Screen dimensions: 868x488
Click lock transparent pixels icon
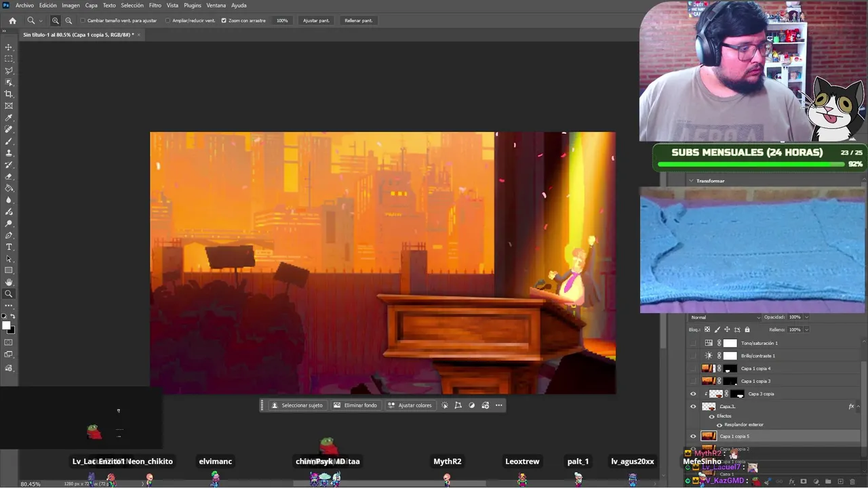click(x=707, y=329)
